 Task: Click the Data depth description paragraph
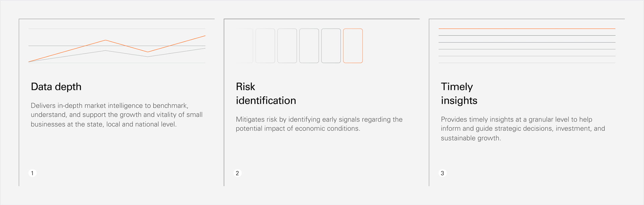[x=116, y=115]
